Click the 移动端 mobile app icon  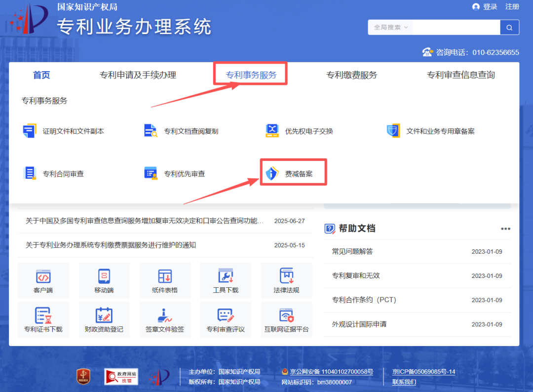[x=104, y=279]
